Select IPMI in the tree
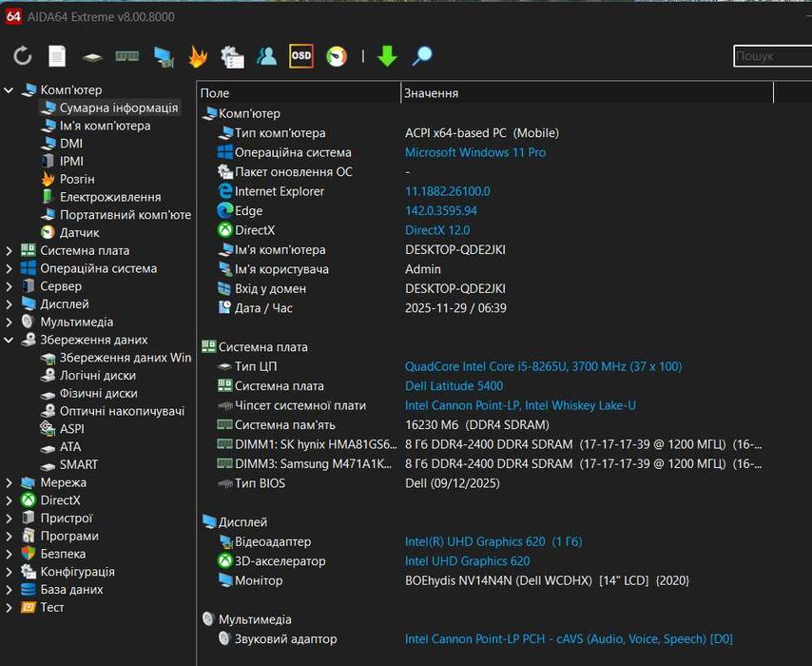 (71, 161)
